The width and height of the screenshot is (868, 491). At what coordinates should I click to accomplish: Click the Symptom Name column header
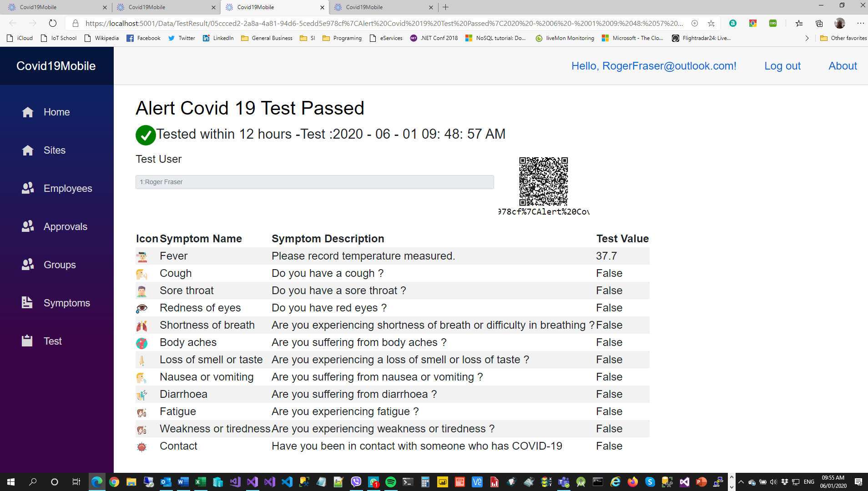coord(201,239)
